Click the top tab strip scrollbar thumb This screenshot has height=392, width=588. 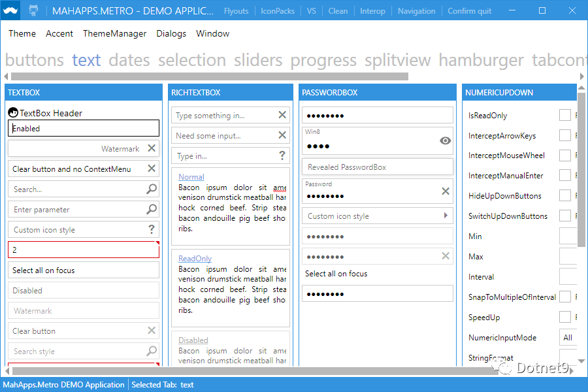coord(210,76)
